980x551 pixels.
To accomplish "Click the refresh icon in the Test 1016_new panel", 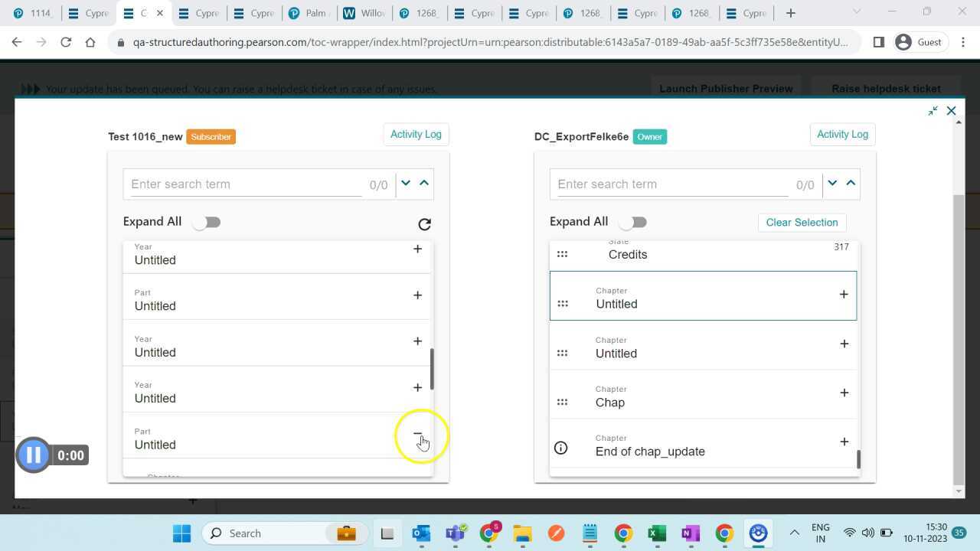I will click(424, 224).
